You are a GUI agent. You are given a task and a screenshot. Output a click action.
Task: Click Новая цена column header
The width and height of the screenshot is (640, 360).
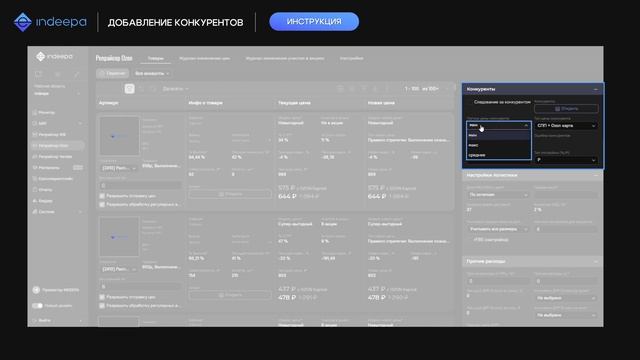pyautogui.click(x=381, y=103)
